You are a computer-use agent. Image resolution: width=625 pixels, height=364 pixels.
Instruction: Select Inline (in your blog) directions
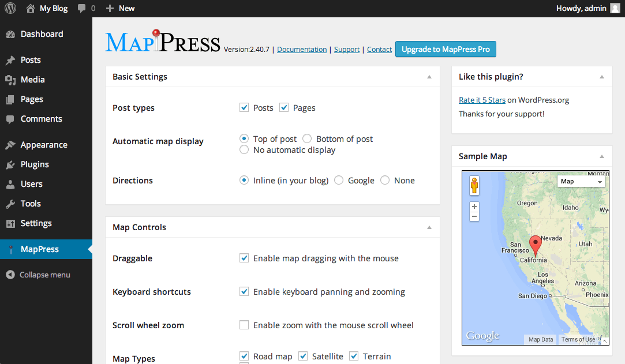244,181
